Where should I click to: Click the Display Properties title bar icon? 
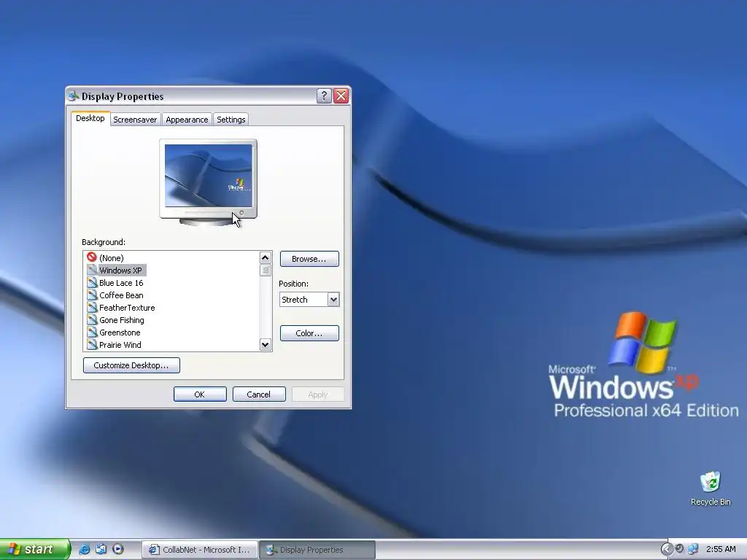click(74, 96)
